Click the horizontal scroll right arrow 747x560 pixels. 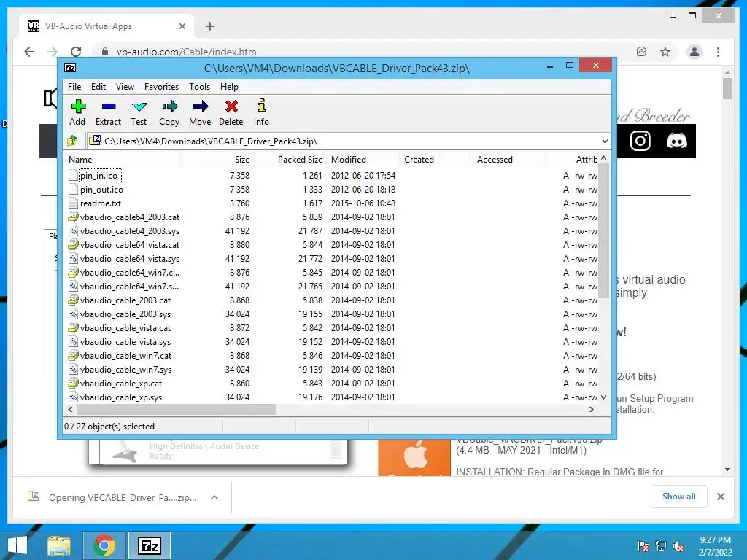(x=591, y=410)
